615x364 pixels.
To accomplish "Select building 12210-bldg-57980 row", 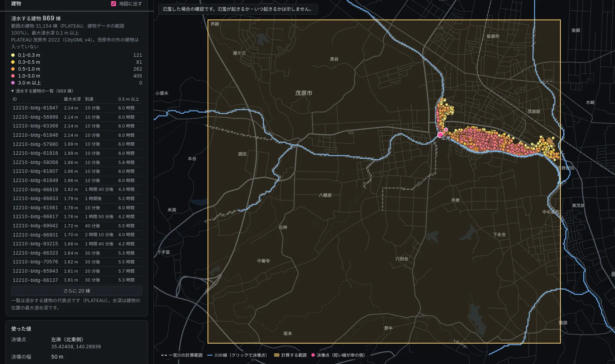I will (x=76, y=144).
